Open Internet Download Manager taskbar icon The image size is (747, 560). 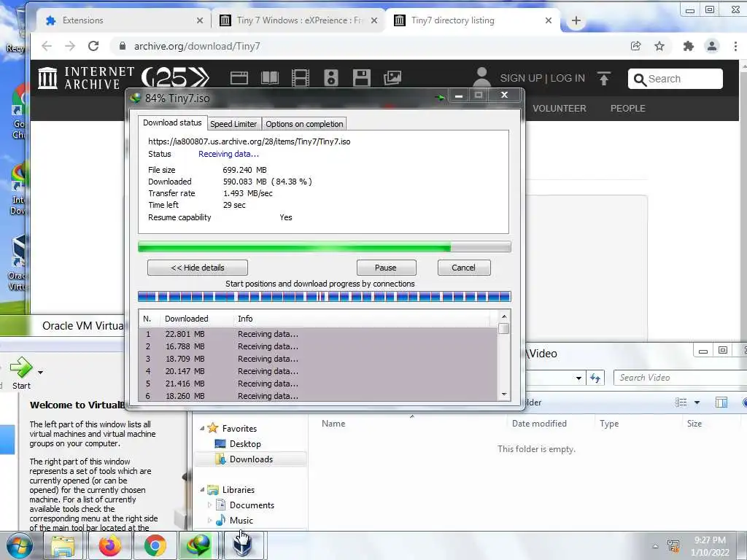[x=198, y=545]
